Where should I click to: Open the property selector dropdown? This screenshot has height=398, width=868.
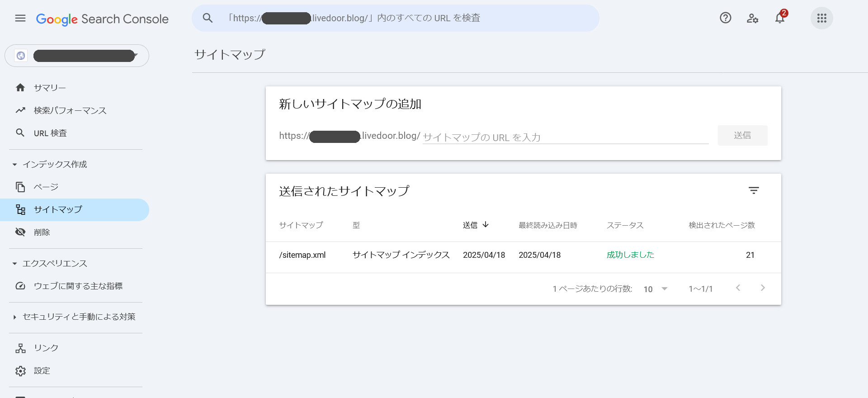[77, 56]
